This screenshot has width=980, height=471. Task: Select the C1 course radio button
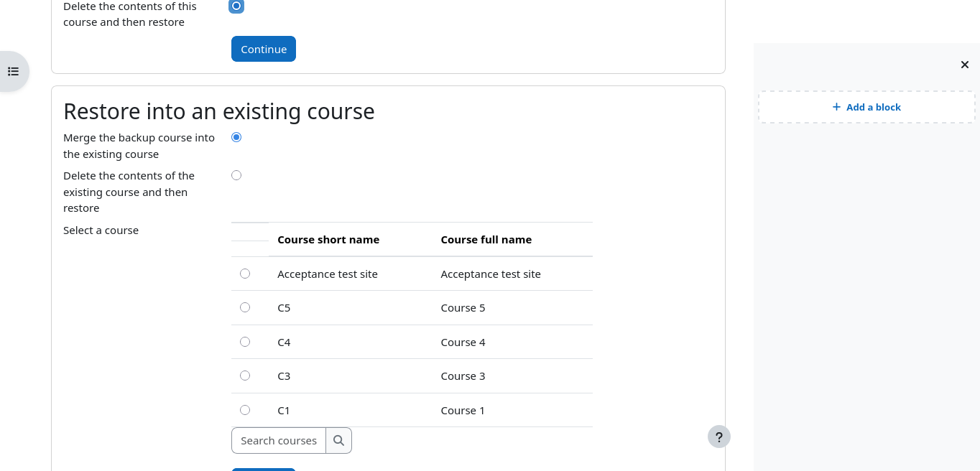[x=245, y=410]
